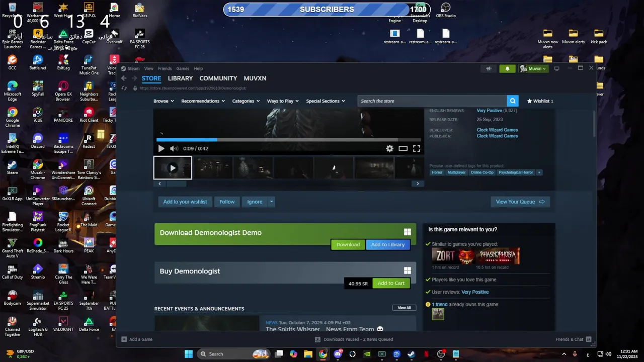Switch to the LIBRARY tab
Image resolution: width=644 pixels, height=362 pixels.
tap(180, 78)
